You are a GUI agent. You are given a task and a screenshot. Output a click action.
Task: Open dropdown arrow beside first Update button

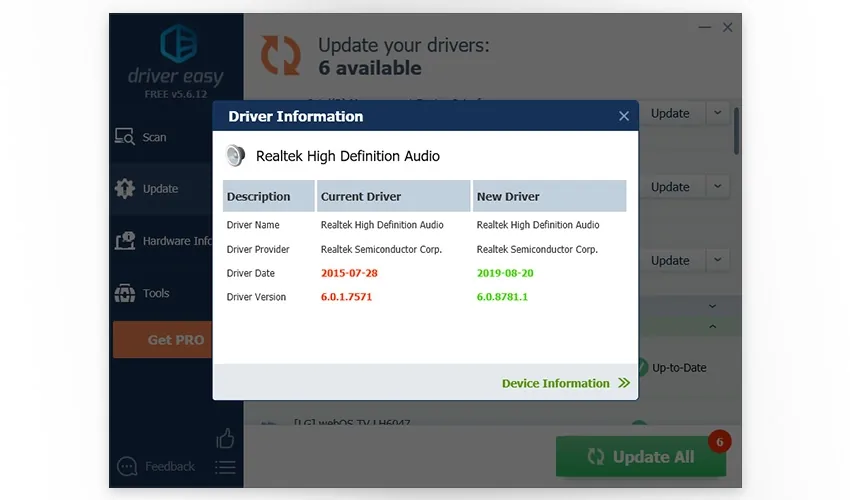pos(718,113)
